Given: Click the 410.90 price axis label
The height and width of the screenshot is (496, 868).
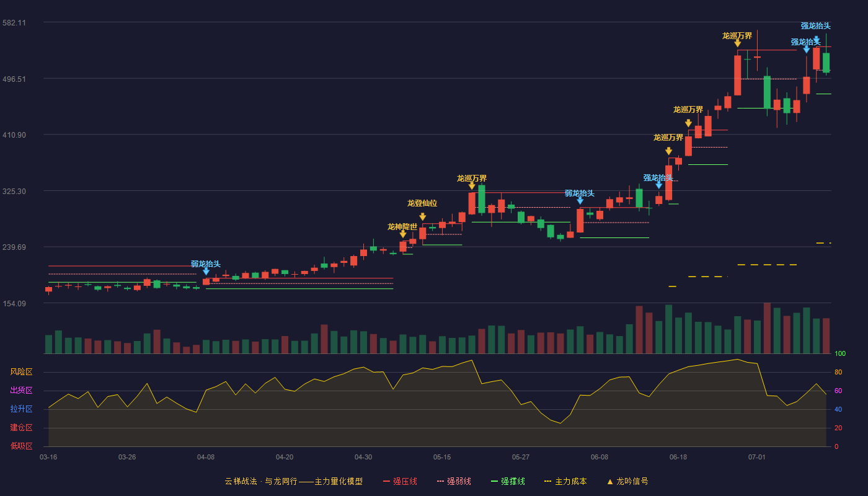Looking at the screenshot, I should [14, 135].
